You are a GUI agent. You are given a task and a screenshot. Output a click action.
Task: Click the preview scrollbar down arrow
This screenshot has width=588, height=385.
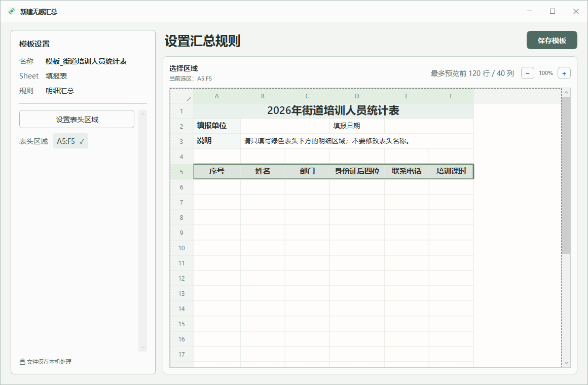[566, 363]
